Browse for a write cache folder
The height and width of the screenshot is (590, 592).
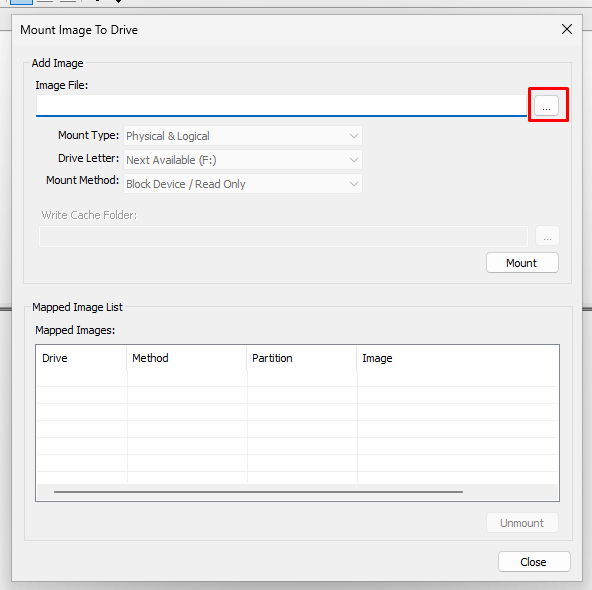pos(547,236)
